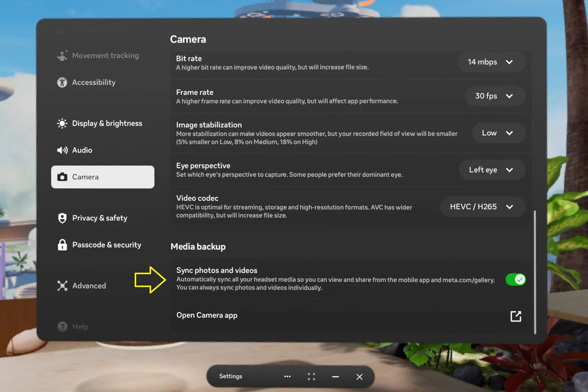Open Advanced settings
The image size is (588, 392).
pos(103,286)
